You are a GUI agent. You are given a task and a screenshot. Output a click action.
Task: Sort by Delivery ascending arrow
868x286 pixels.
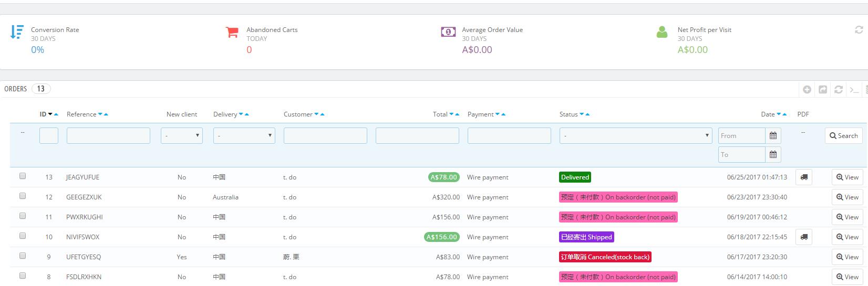(246, 114)
